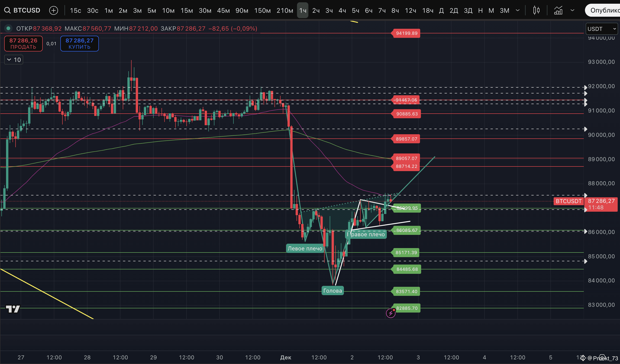Open the candlestick chart type selector
The width and height of the screenshot is (620, 364).
pyautogui.click(x=536, y=10)
